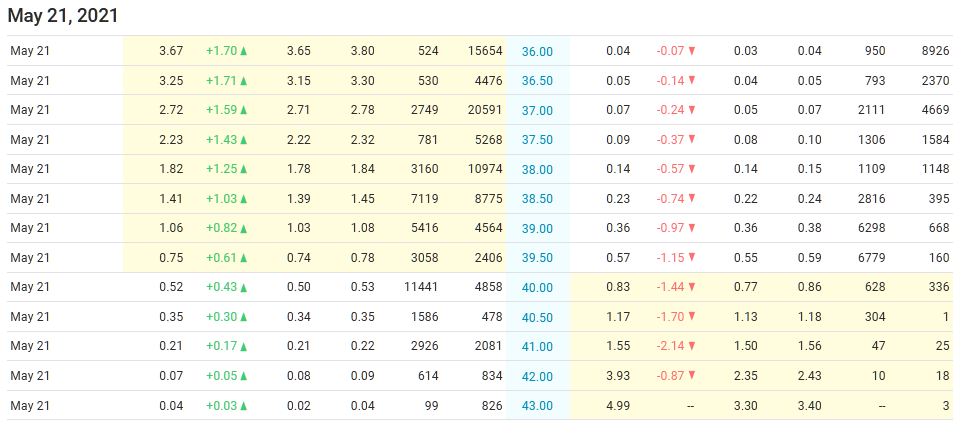
Task: Click the -0.97 put change value
Action: 670,228
